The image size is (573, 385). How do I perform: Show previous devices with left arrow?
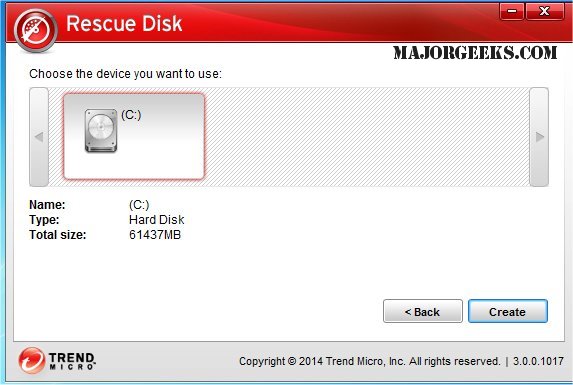click(x=39, y=137)
